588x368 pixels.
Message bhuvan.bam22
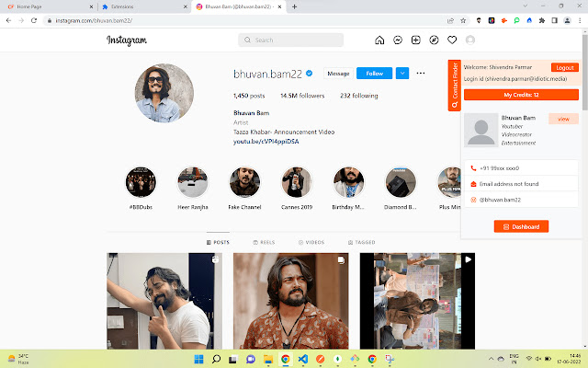(x=338, y=74)
